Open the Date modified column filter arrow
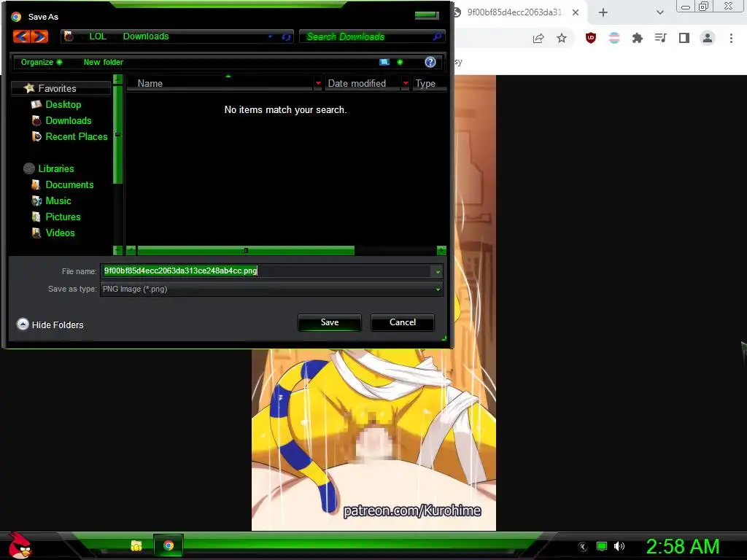The width and height of the screenshot is (747, 560). pos(406,83)
